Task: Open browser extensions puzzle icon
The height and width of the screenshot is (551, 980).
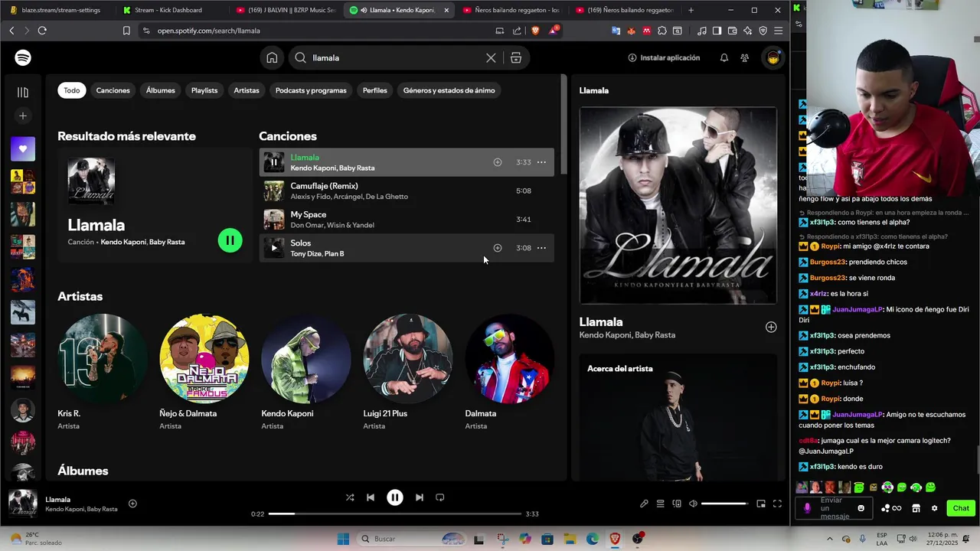Action: [x=662, y=31]
